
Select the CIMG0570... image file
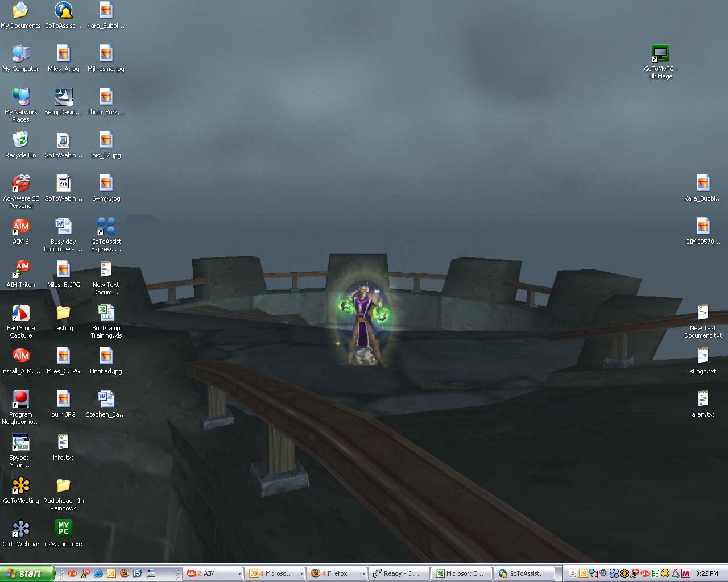[x=703, y=231]
